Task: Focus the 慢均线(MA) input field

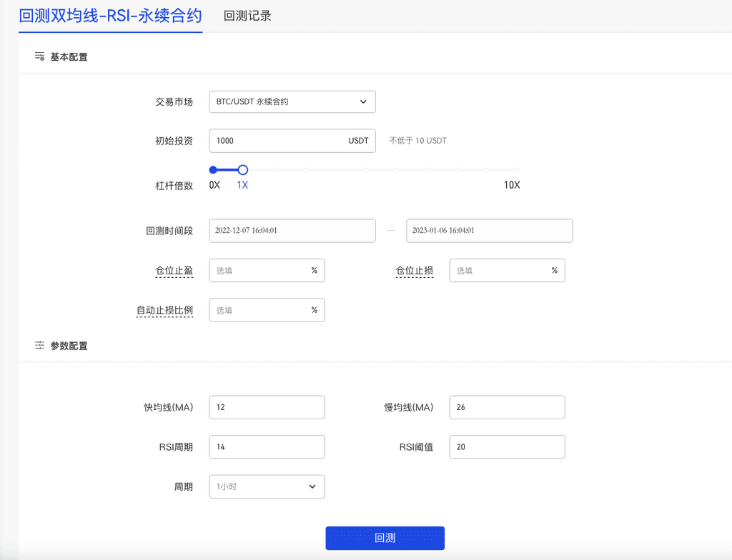Action: pyautogui.click(x=507, y=407)
